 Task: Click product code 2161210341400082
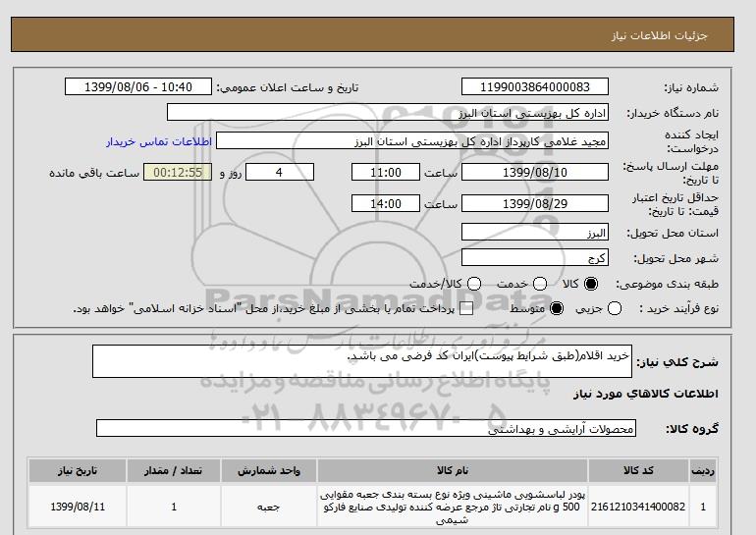tap(638, 507)
